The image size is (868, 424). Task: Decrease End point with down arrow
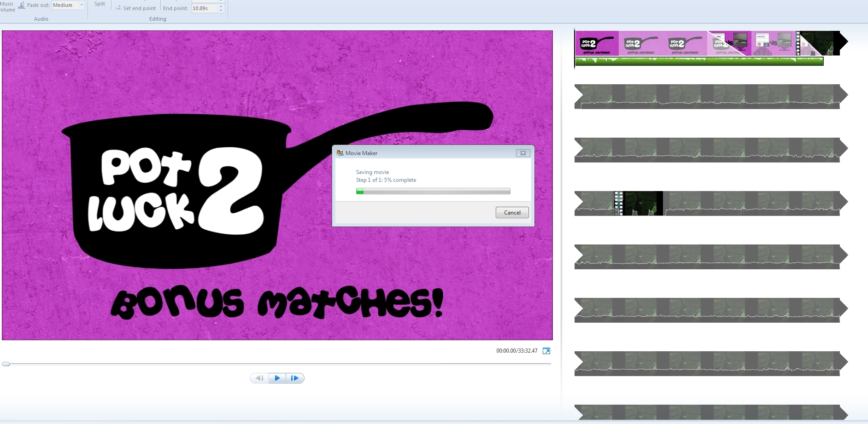tap(221, 11)
